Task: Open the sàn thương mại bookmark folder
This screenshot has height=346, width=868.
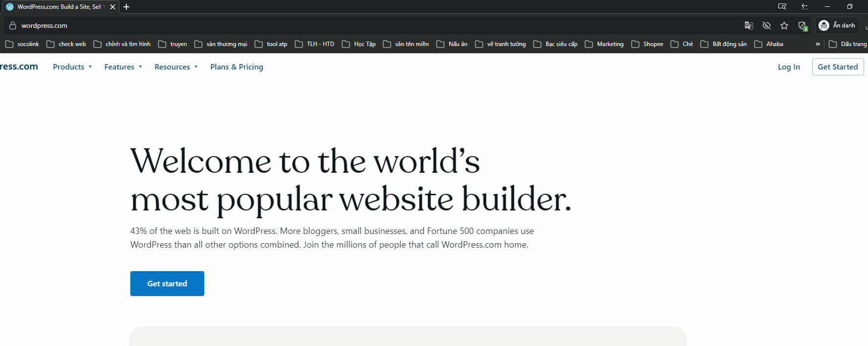Action: (221, 44)
